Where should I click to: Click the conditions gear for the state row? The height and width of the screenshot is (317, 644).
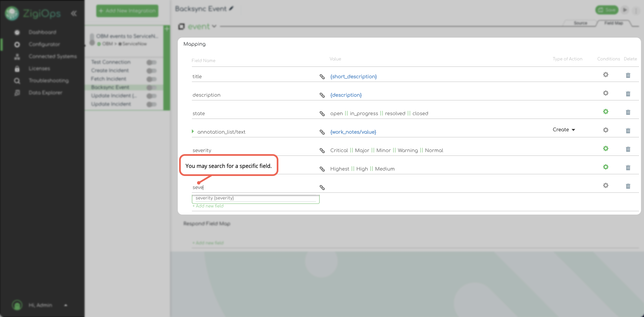click(x=605, y=111)
